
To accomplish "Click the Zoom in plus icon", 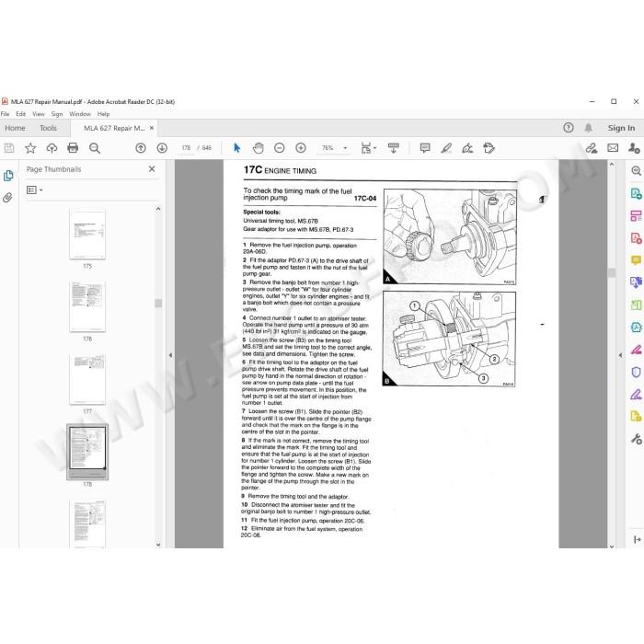I will [301, 148].
